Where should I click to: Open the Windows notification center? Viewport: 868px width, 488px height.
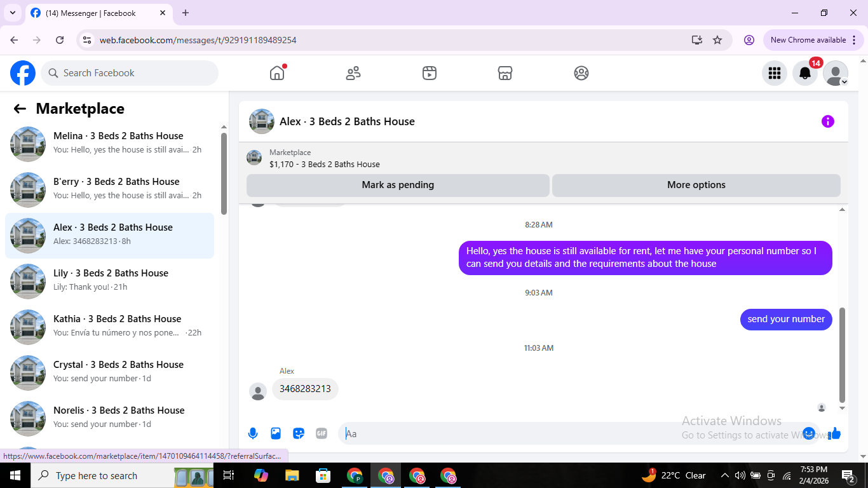pos(848,475)
